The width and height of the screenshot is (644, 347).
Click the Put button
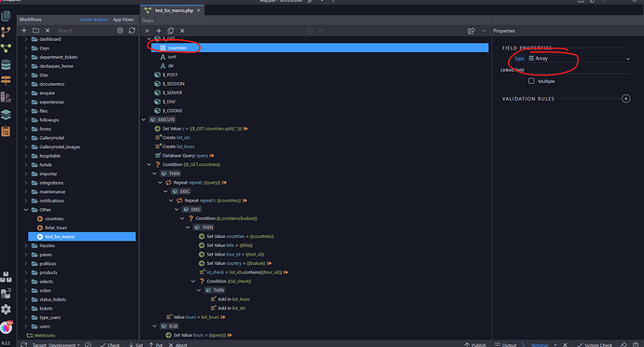pos(156,344)
